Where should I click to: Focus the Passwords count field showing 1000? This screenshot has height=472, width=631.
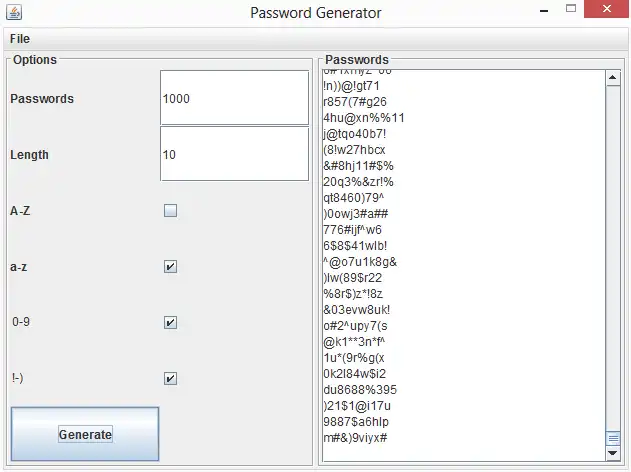pyautogui.click(x=234, y=98)
